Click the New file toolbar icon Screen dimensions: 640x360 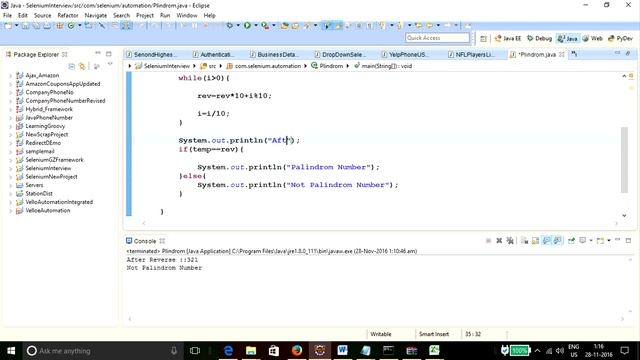[8, 26]
